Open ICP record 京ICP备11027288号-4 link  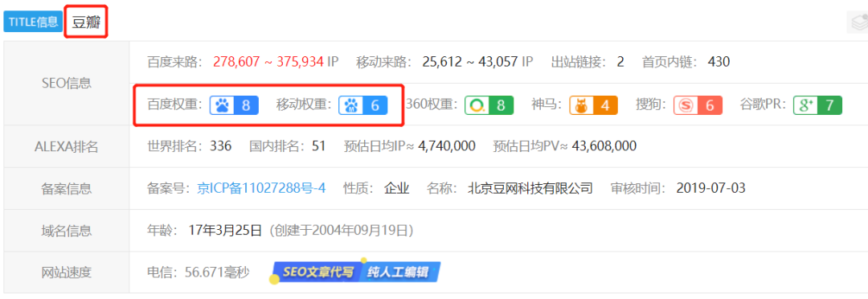[x=261, y=188]
